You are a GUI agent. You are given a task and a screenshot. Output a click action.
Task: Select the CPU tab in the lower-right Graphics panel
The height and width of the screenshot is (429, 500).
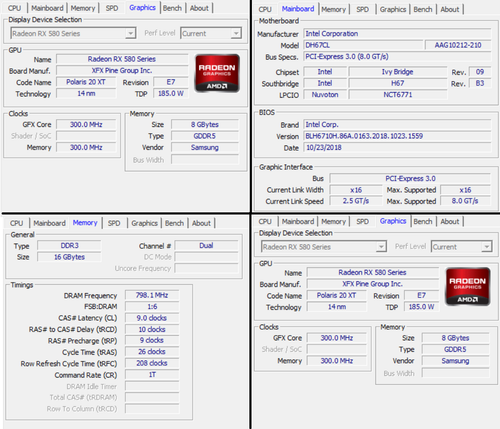[265, 221]
